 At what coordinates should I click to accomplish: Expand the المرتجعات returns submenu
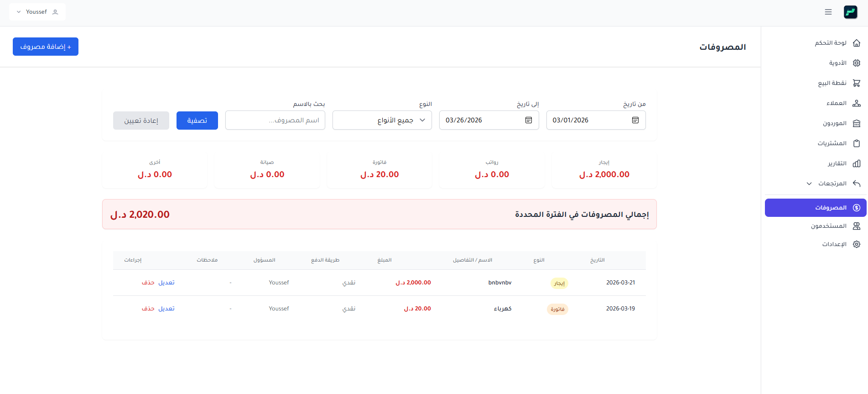[x=809, y=184]
